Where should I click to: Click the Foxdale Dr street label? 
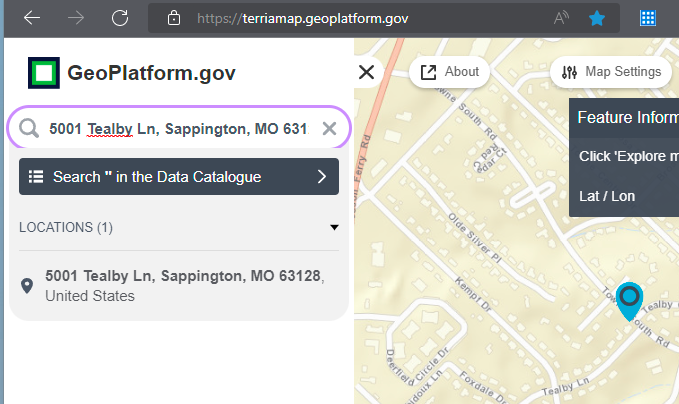483,387
